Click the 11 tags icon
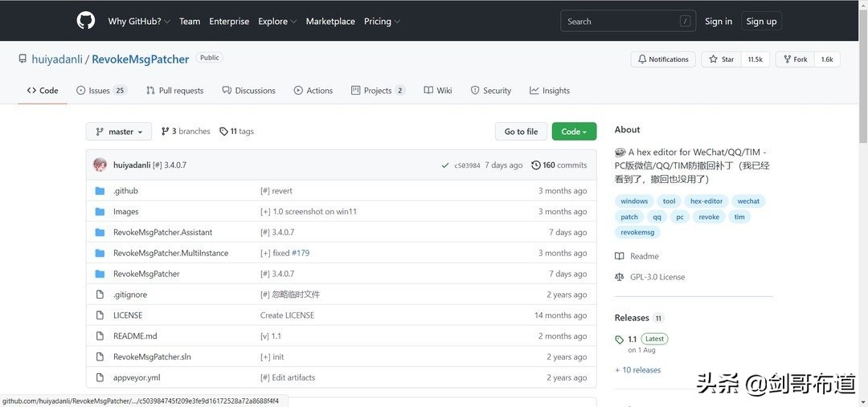 pyautogui.click(x=223, y=132)
